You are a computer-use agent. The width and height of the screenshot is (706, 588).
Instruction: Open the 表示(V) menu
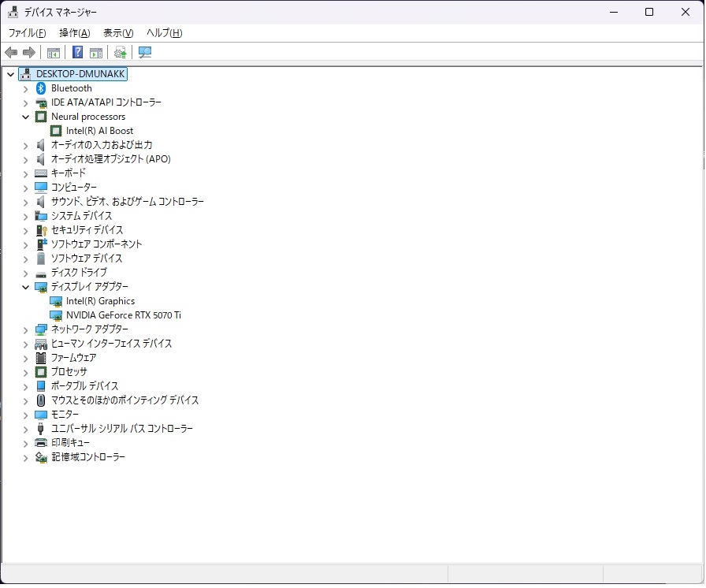118,33
